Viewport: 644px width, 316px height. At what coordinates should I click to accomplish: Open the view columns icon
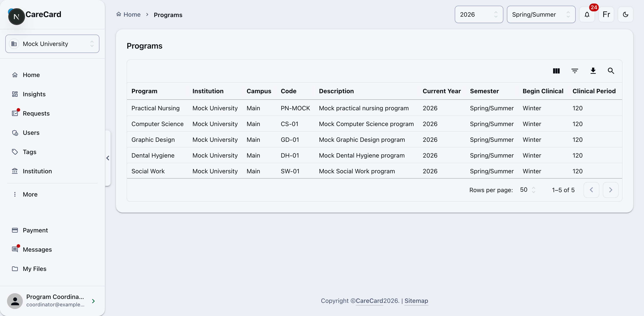(x=556, y=71)
